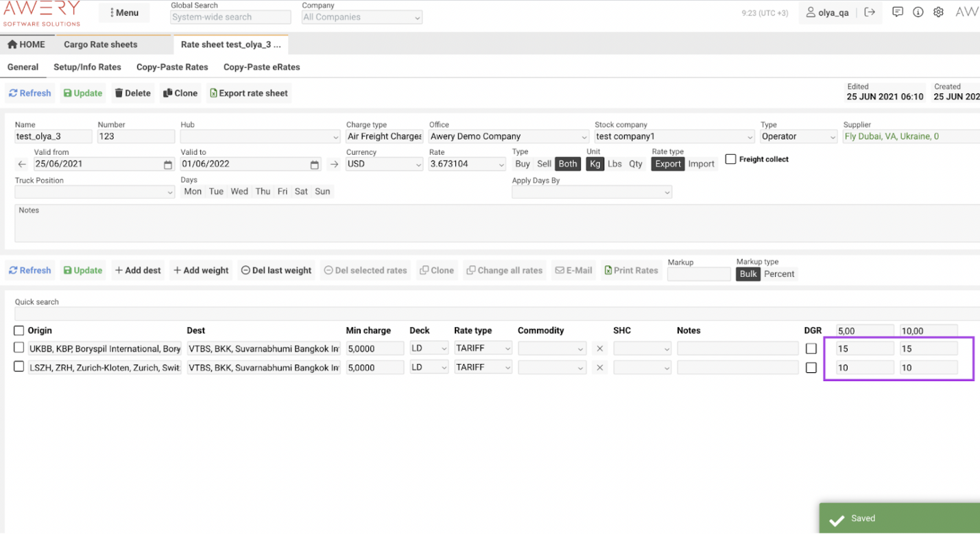Select Percent markup type

pos(779,274)
